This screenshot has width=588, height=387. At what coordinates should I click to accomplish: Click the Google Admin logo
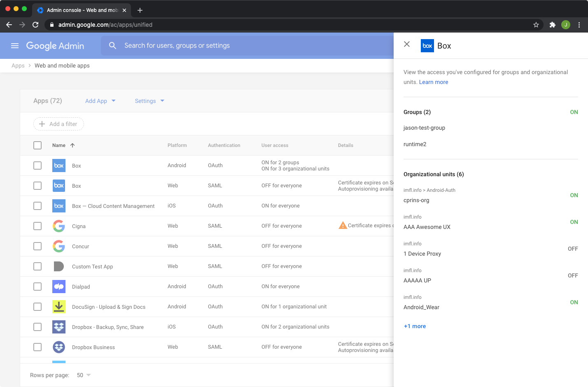click(x=55, y=46)
